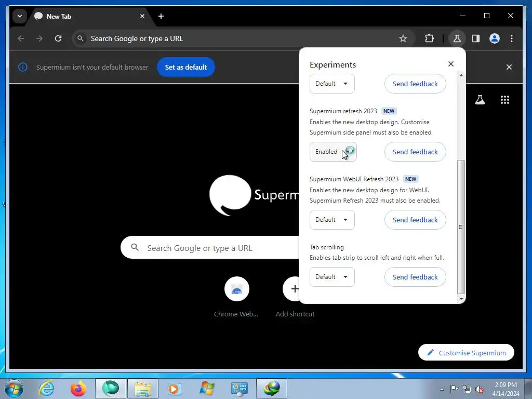Open Labs flask icon on new tab page

[x=480, y=99]
